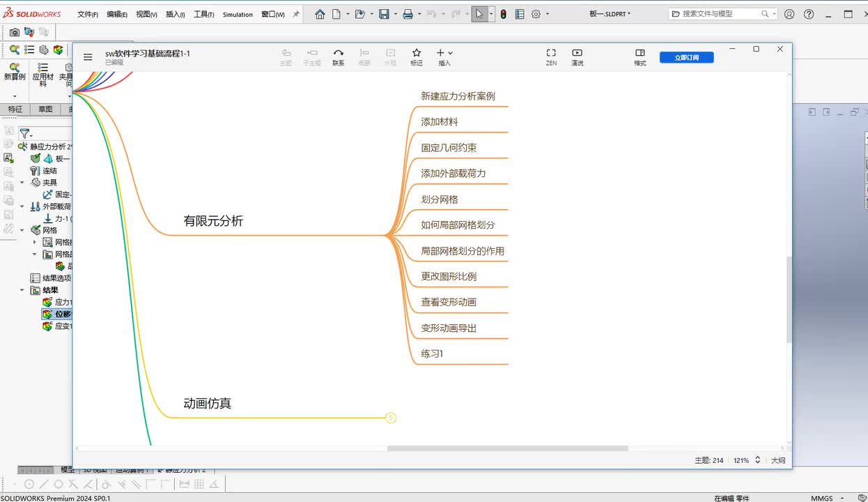Open the 窗口(W) menu
Screen dimensions: 868x502
[x=273, y=14]
